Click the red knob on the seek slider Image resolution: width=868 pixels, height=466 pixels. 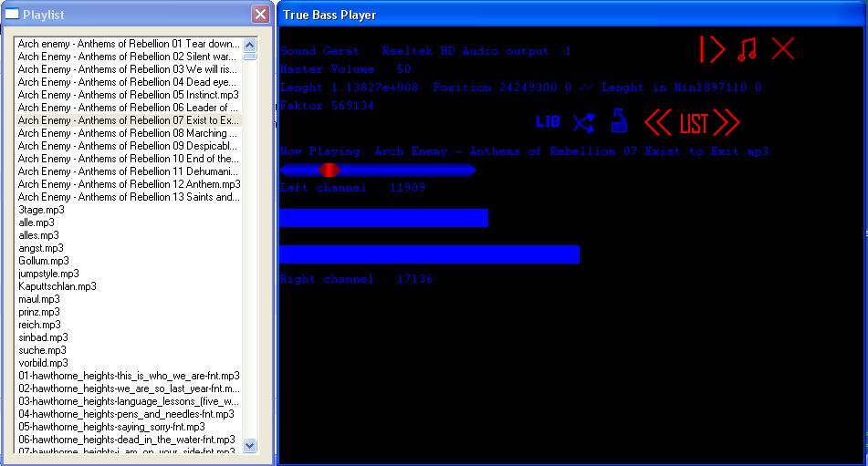click(x=329, y=170)
